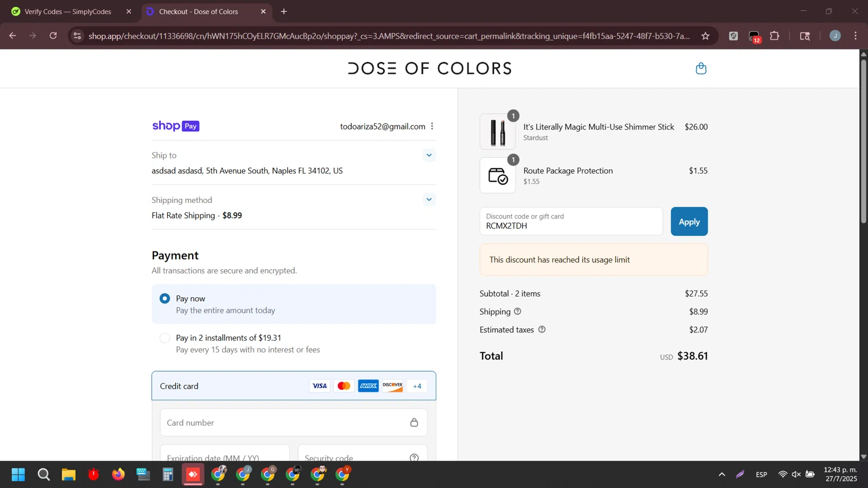The image size is (868, 488).
Task: Click the shipping info help icon
Action: coord(517,311)
